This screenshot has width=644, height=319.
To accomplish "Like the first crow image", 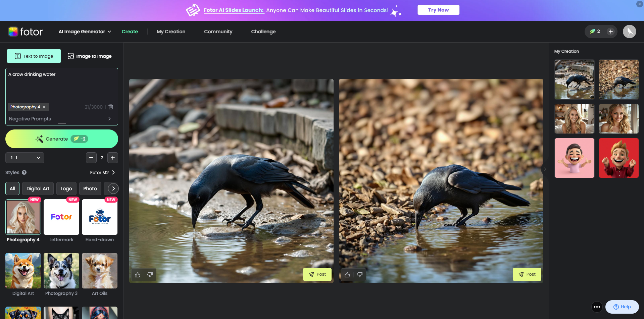I will (x=138, y=275).
